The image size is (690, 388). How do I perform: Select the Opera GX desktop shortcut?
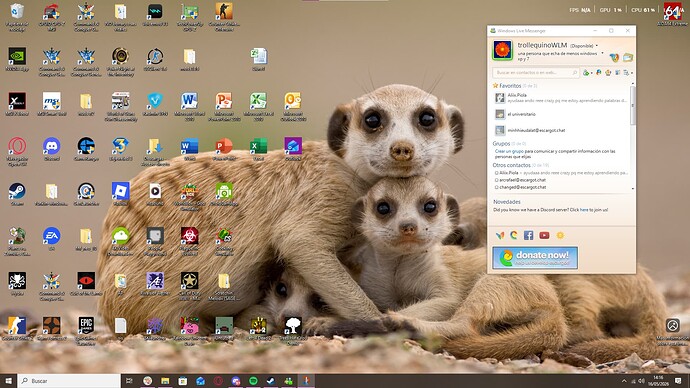pos(17,151)
